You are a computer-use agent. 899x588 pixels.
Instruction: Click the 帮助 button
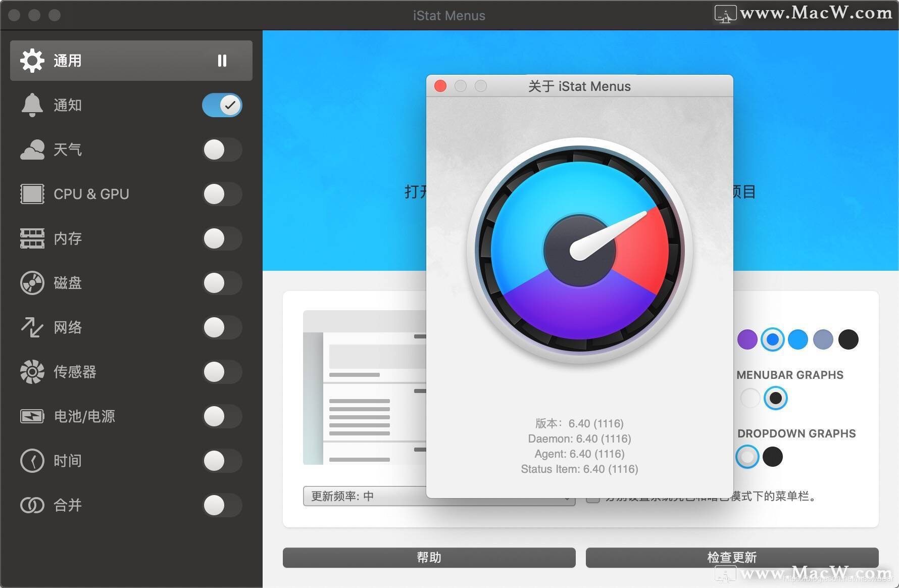[429, 558]
